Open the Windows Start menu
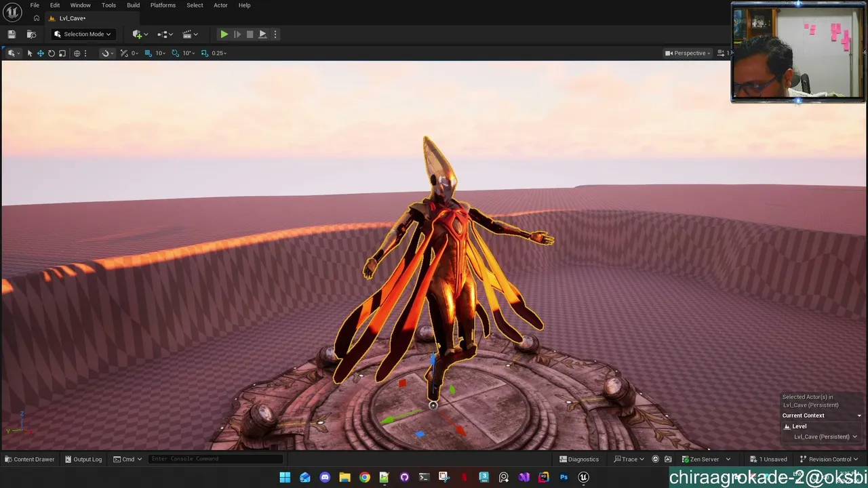 click(285, 477)
